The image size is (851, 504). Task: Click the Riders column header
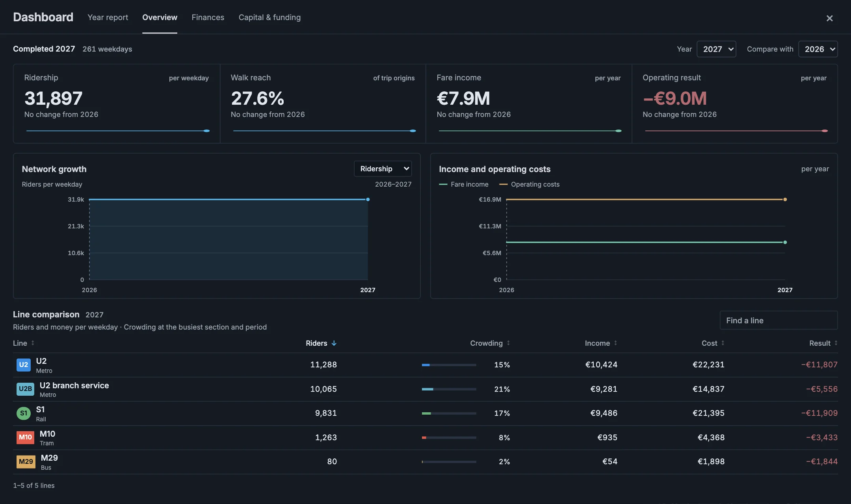click(x=316, y=343)
